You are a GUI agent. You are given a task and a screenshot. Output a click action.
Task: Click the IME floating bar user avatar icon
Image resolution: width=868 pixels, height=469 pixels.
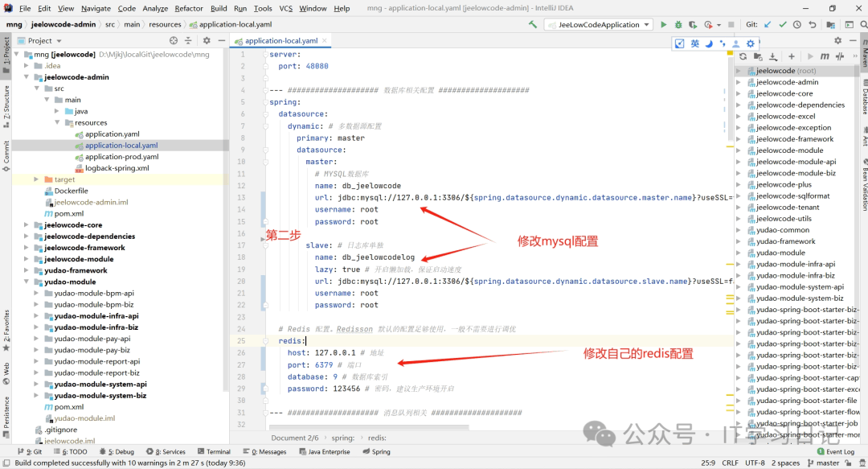click(x=735, y=43)
